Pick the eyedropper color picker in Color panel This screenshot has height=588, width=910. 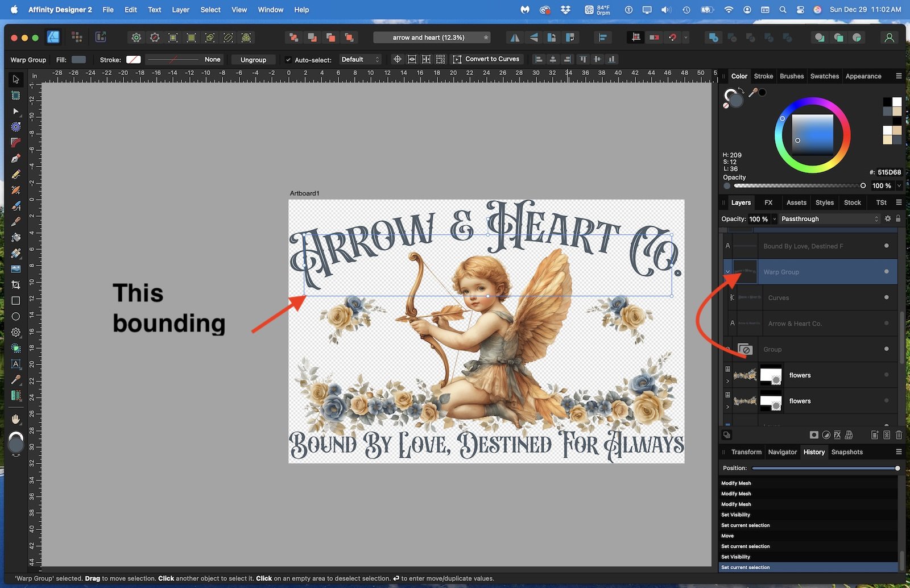[753, 92]
